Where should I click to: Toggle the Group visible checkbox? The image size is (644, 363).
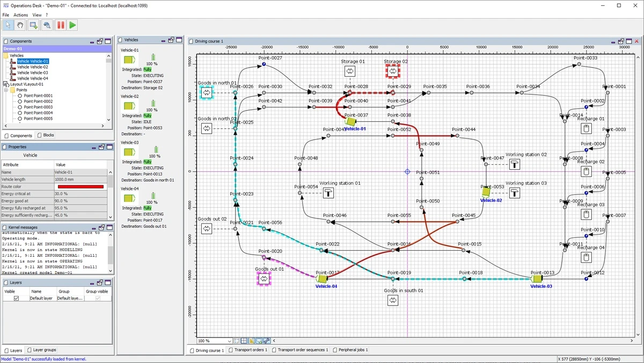tap(98, 298)
